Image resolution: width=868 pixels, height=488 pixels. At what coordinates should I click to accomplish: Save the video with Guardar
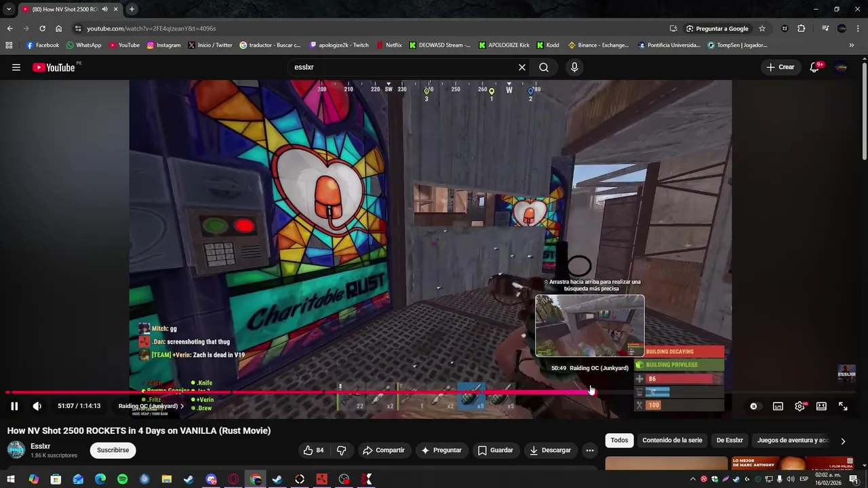[496, 450]
